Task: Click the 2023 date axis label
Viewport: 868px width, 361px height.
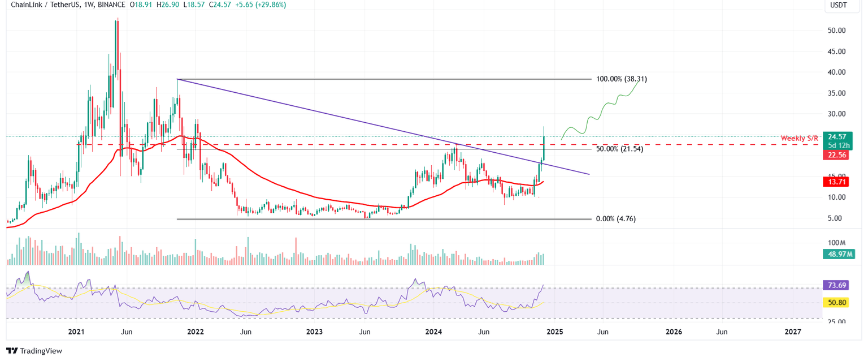Action: tap(315, 332)
